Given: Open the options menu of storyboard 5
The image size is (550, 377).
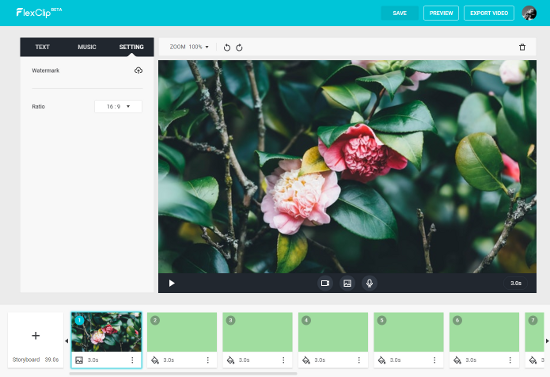Looking at the screenshot, I should [x=434, y=360].
